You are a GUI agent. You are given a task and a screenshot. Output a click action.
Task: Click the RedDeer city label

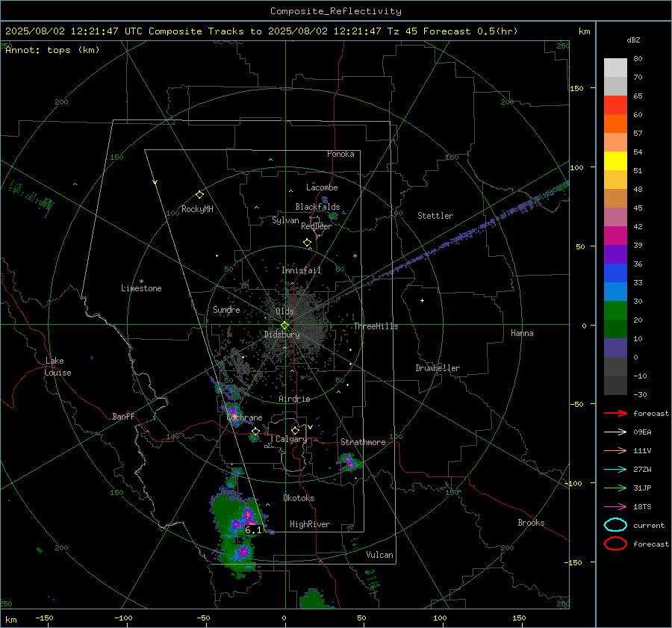pyautogui.click(x=317, y=226)
